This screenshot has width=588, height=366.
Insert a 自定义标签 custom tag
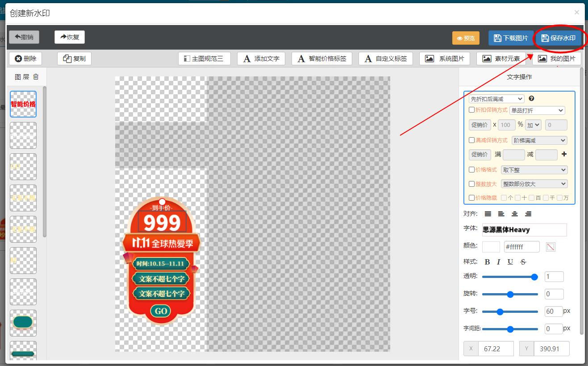(x=386, y=59)
